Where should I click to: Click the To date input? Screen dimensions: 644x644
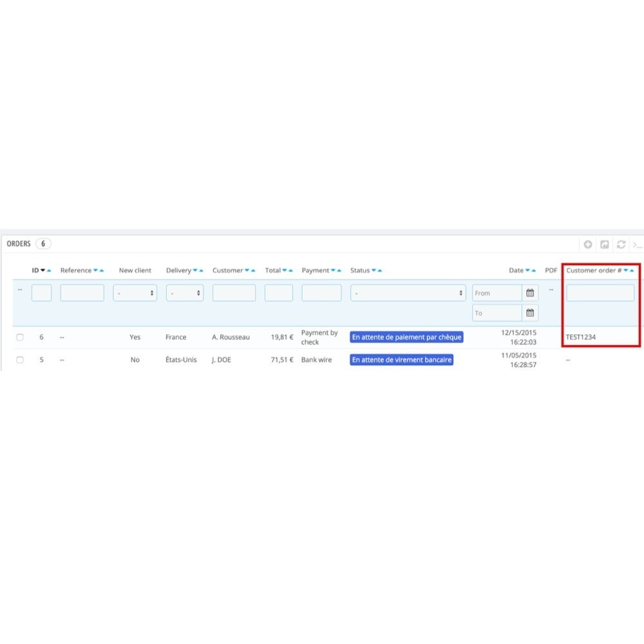click(497, 313)
